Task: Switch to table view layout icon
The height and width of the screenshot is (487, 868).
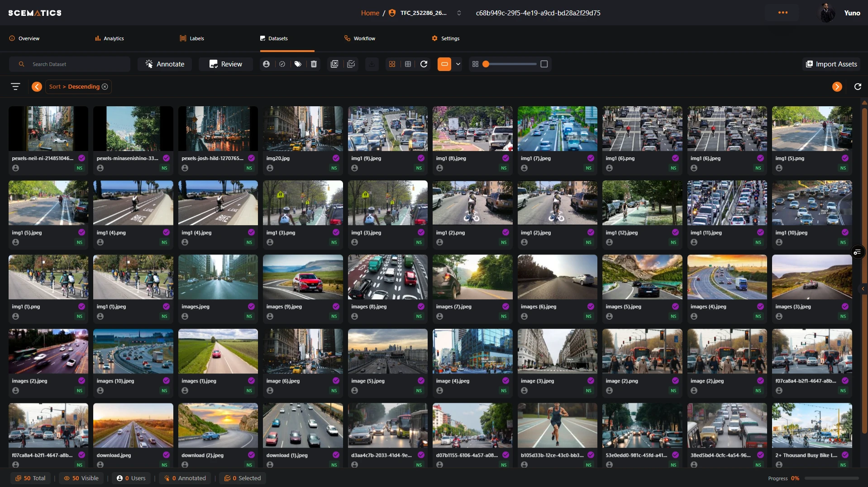Action: [x=408, y=64]
